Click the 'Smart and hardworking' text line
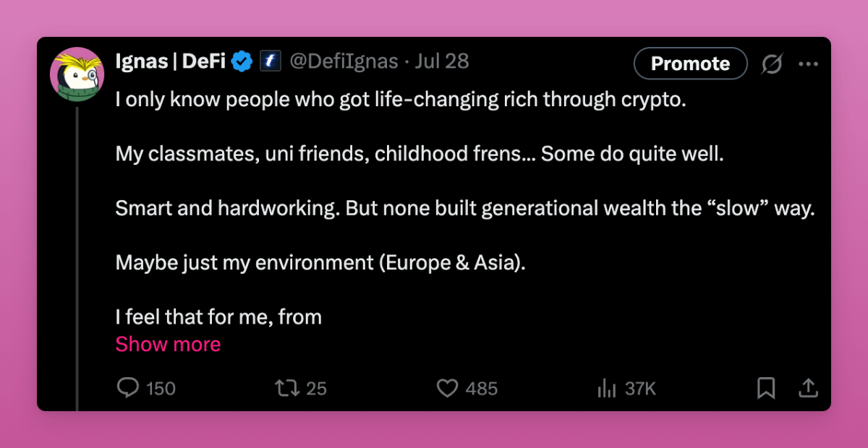The image size is (868, 448). click(x=465, y=208)
